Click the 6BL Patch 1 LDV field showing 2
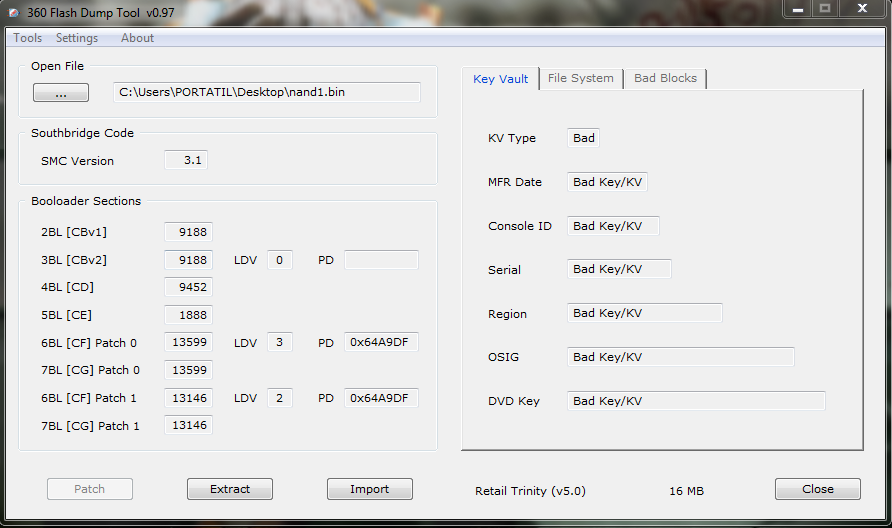Image resolution: width=892 pixels, height=528 pixels. [x=280, y=398]
